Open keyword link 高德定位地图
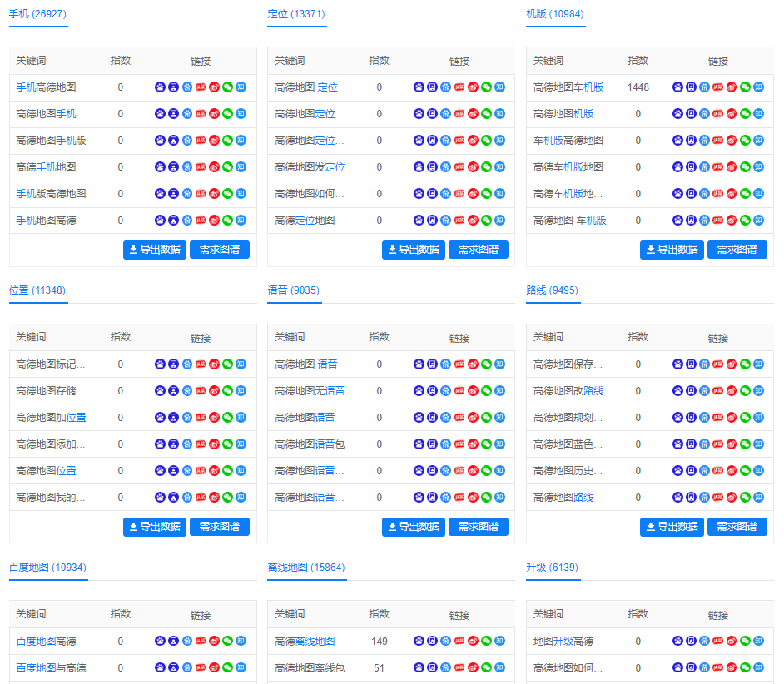 coord(305,220)
